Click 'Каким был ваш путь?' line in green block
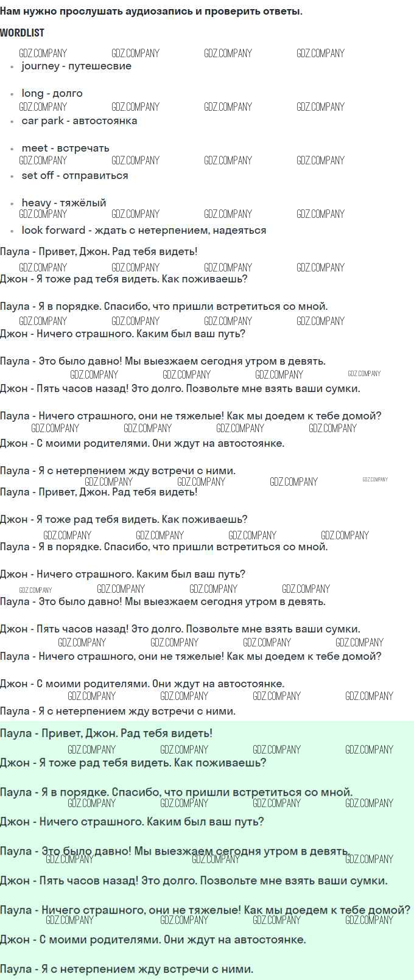 click(x=132, y=822)
